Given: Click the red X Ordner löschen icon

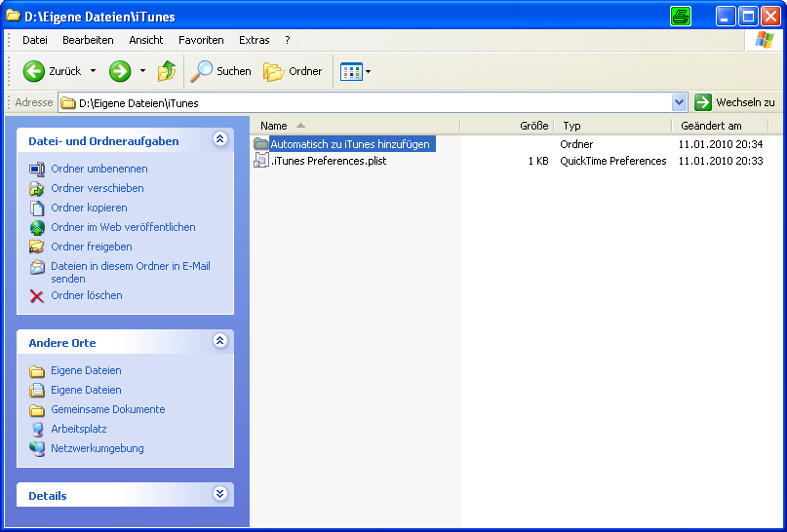Looking at the screenshot, I should [x=37, y=296].
